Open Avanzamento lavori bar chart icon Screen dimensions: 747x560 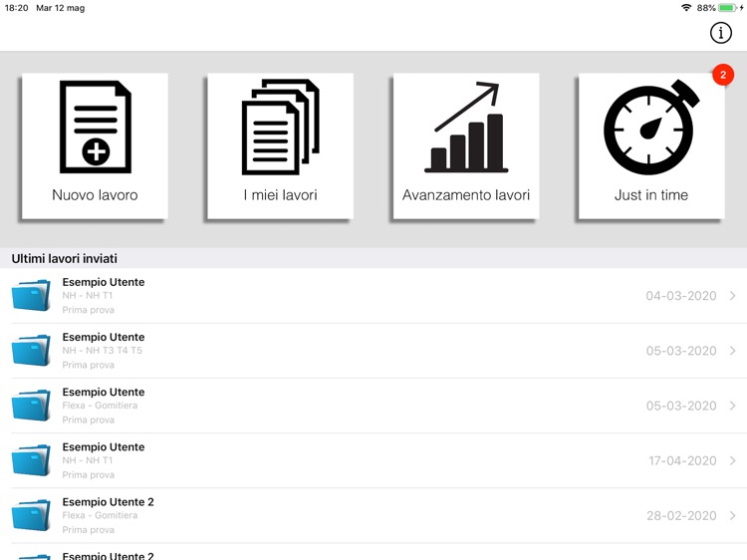click(466, 127)
